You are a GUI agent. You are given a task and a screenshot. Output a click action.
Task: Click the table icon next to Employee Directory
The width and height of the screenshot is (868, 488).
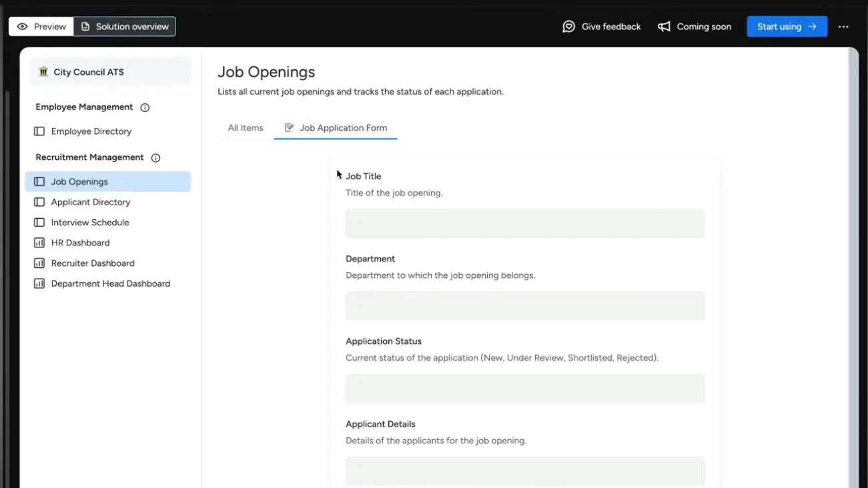point(39,131)
